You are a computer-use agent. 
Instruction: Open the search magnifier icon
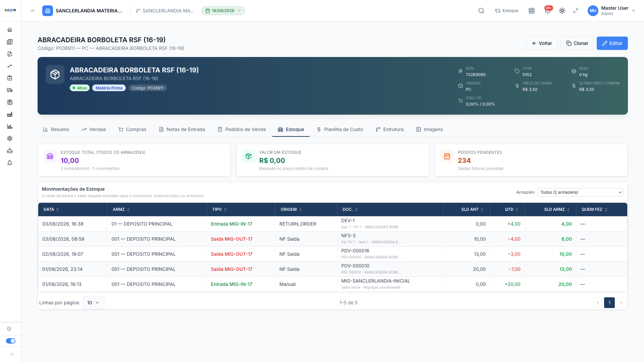click(x=481, y=11)
